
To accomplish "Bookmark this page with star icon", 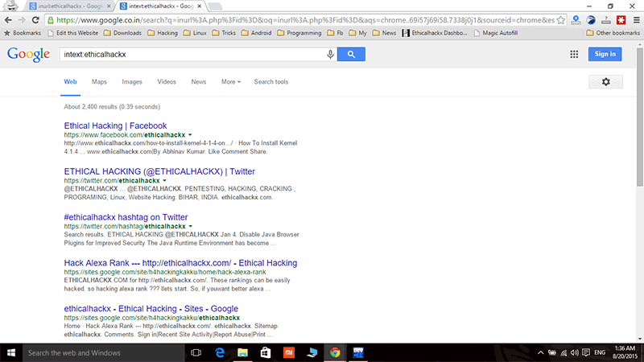I will point(560,20).
